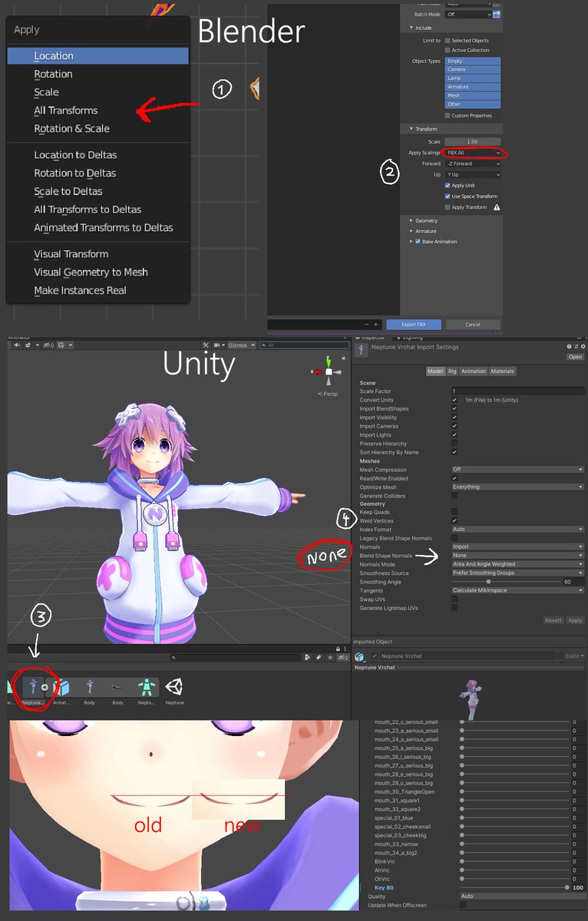The image size is (588, 921).
Task: Click the Blender export Scale field
Action: pos(473,142)
